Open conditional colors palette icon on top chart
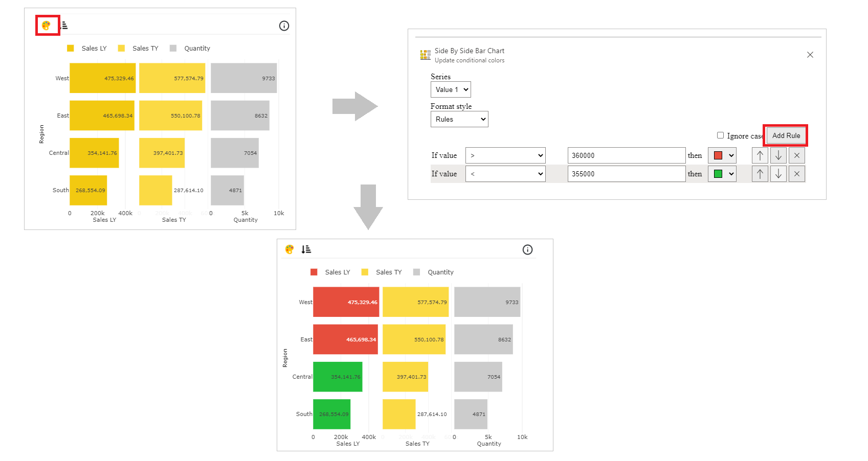868x461 pixels. (46, 26)
